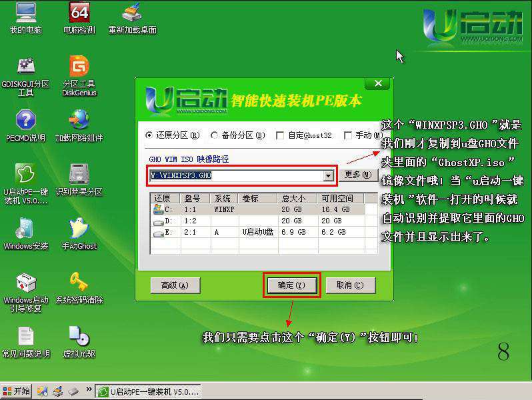Image resolution: width=532 pixels, height=400 pixels.
Task: Click the drive icon in E: row
Action: coord(159,234)
